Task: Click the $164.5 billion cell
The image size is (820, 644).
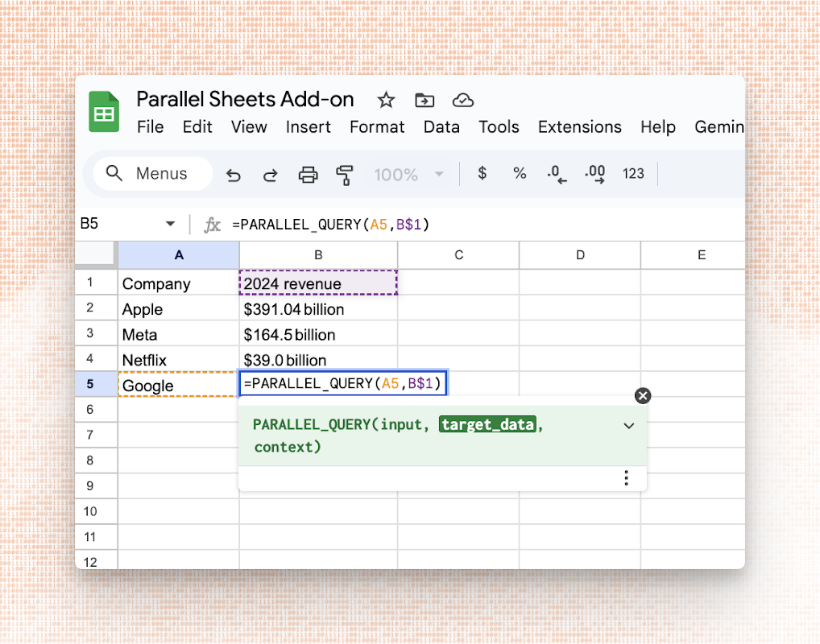Action: 318,334
